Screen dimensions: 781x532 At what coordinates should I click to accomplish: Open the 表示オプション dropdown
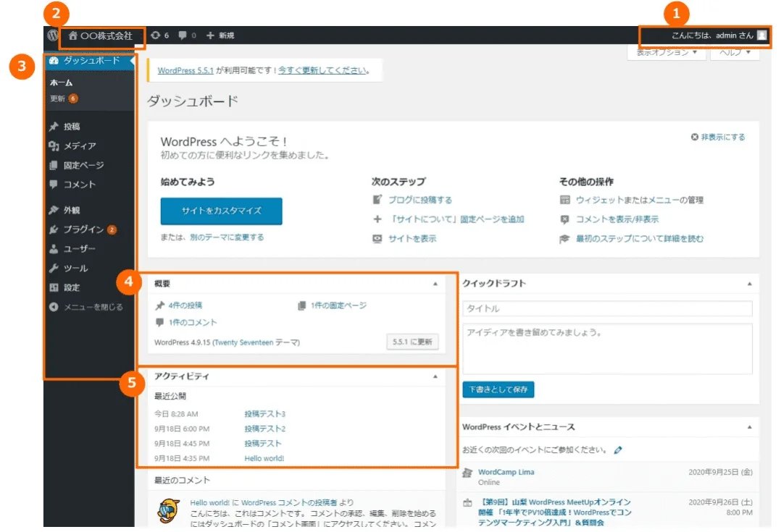[x=667, y=52]
